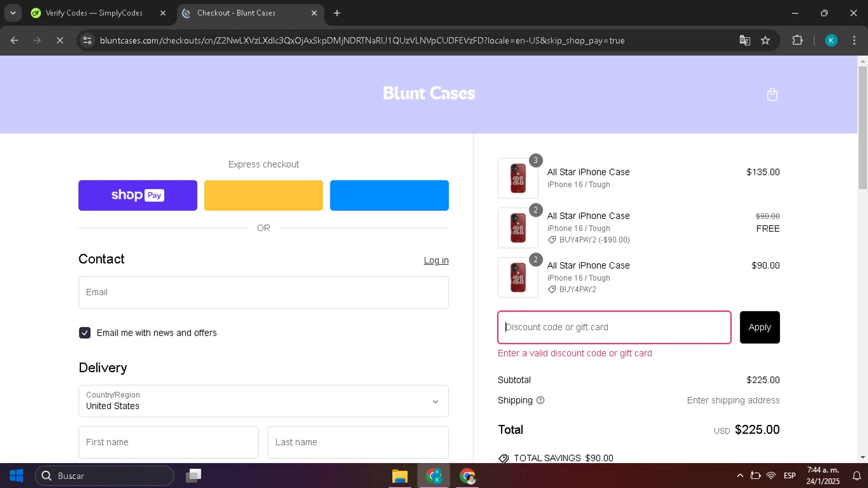The width and height of the screenshot is (868, 488).
Task: Expand the Country/Region dropdown
Action: point(263,401)
